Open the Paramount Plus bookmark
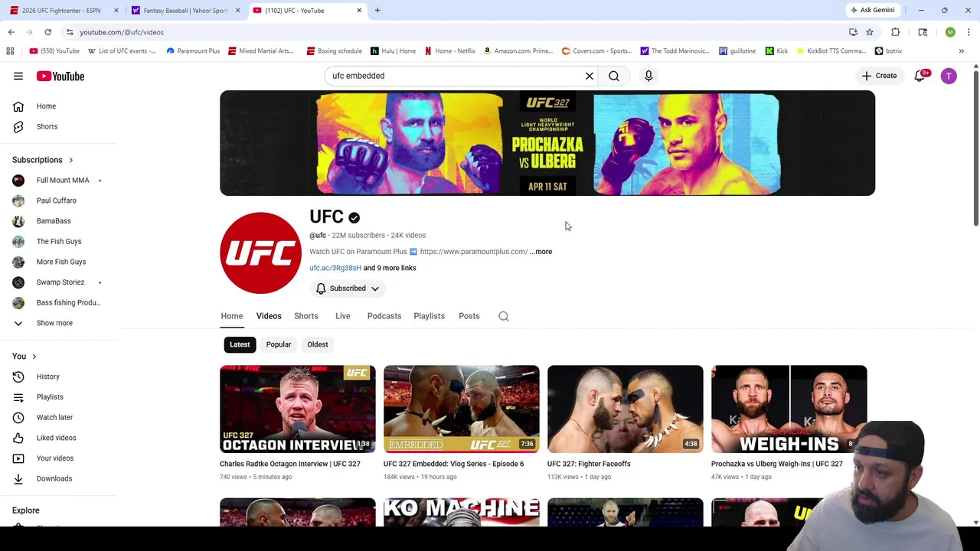The height and width of the screenshot is (551, 980). click(193, 51)
